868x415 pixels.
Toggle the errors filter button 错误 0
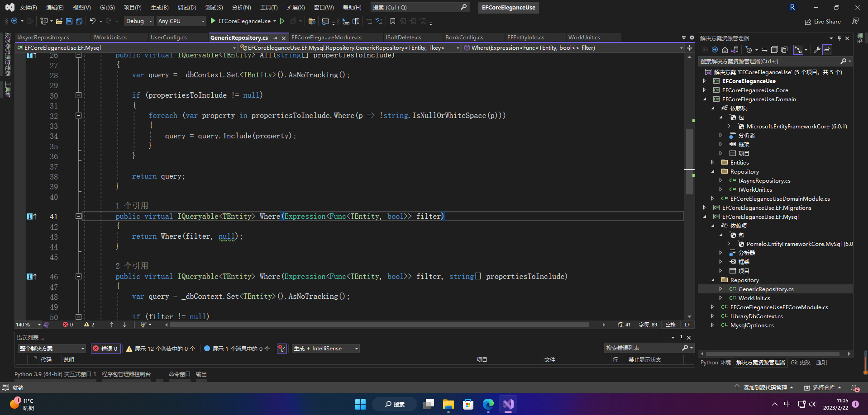(x=105, y=349)
